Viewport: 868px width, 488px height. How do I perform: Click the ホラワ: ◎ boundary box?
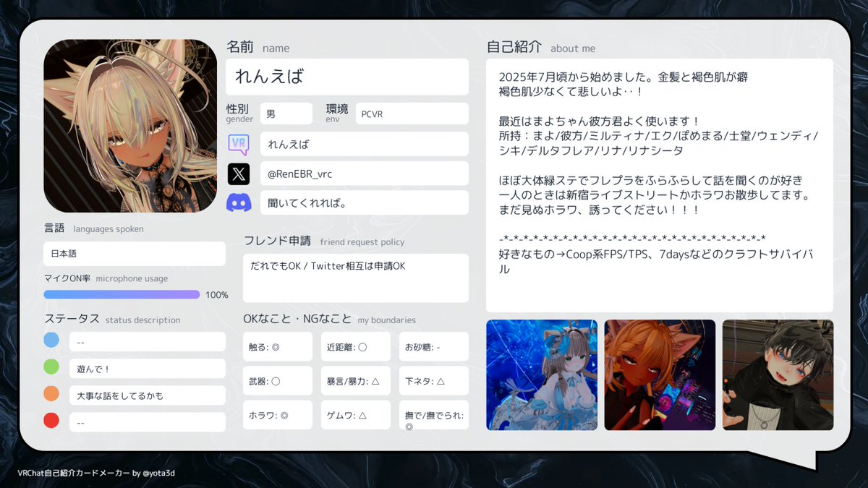click(278, 415)
